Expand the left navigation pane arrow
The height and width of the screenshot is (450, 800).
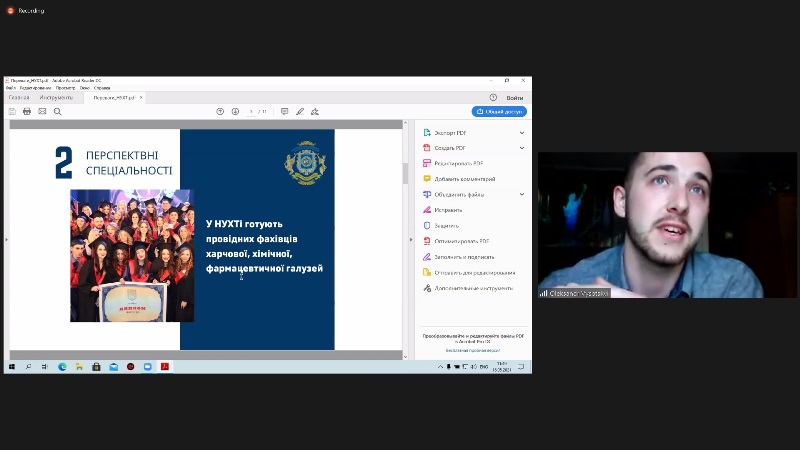[x=6, y=239]
